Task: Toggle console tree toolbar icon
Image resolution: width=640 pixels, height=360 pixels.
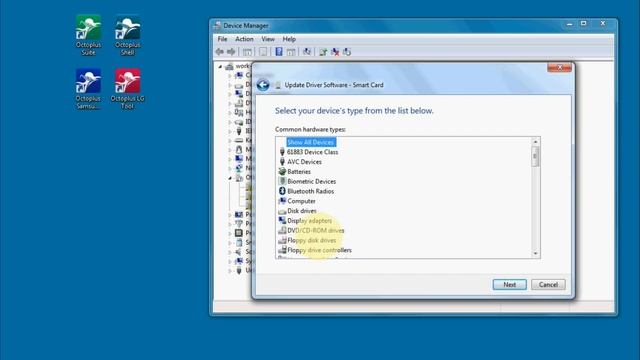Action: [247, 52]
